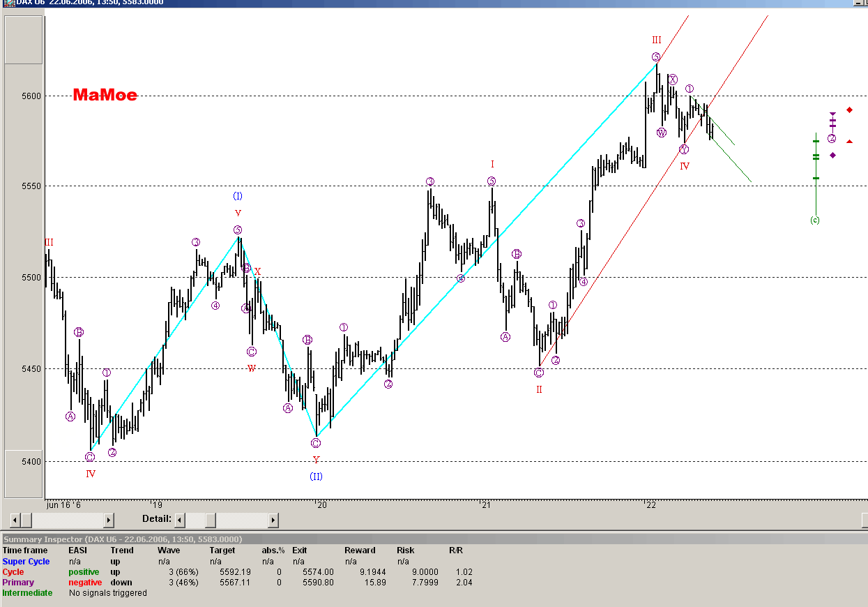Click the 5550 price axis label
Image resolution: width=868 pixels, height=607 pixels.
[33, 186]
